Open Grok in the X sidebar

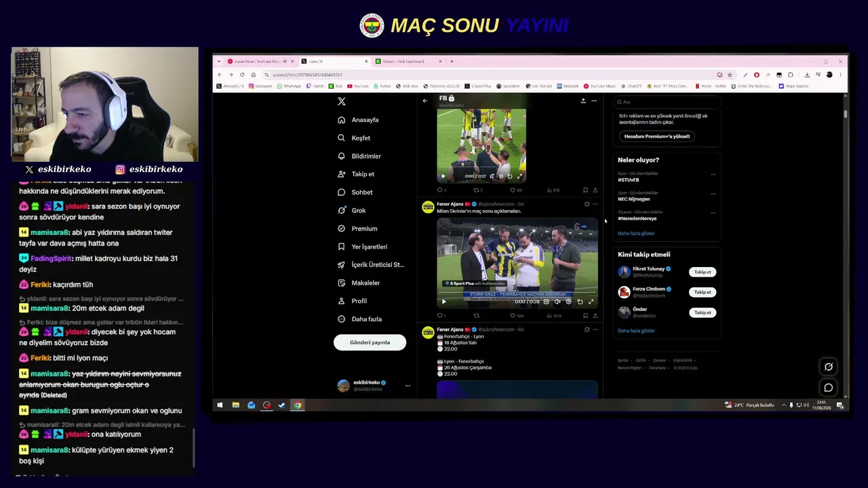pyautogui.click(x=352, y=211)
